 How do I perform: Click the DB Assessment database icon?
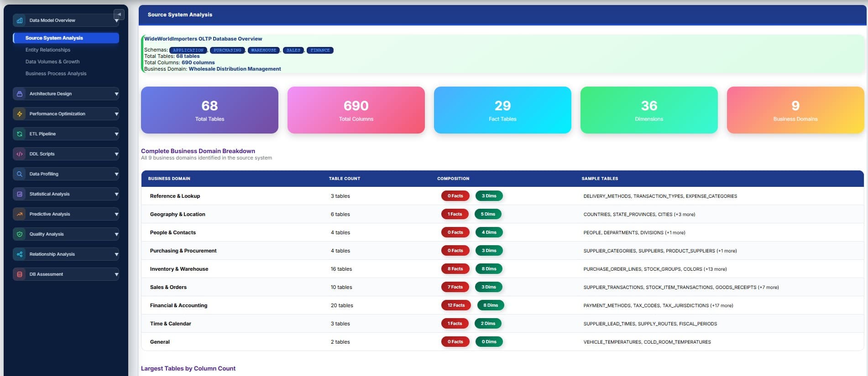click(20, 274)
